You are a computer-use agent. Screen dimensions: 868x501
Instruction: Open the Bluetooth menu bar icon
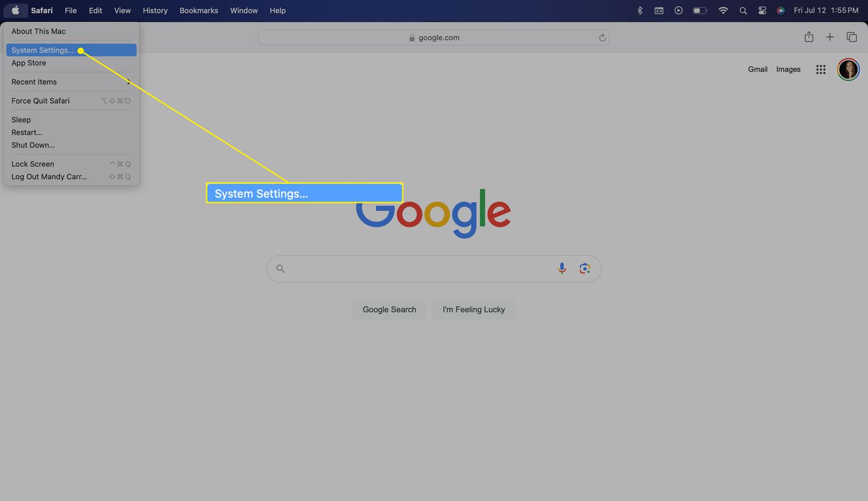tap(639, 10)
